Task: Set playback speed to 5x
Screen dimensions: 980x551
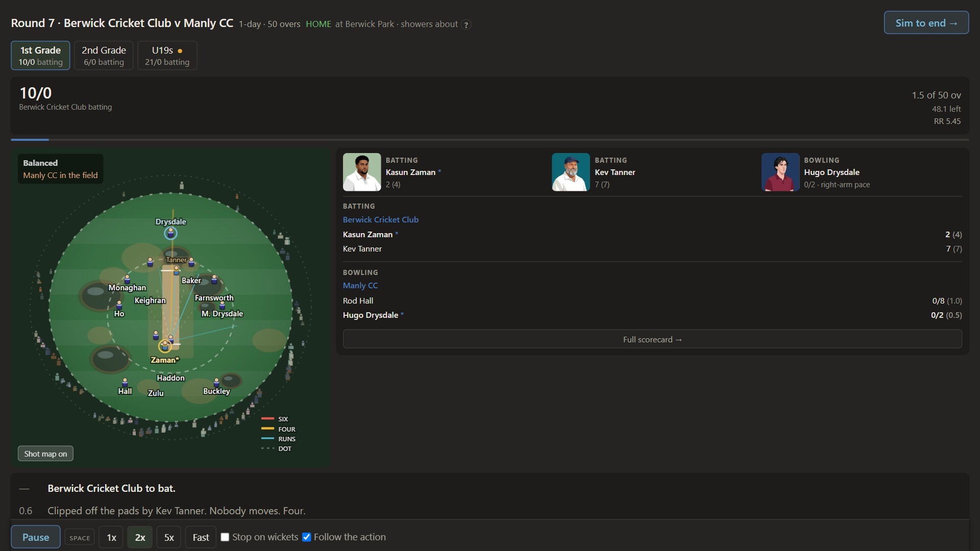Action: 169,537
